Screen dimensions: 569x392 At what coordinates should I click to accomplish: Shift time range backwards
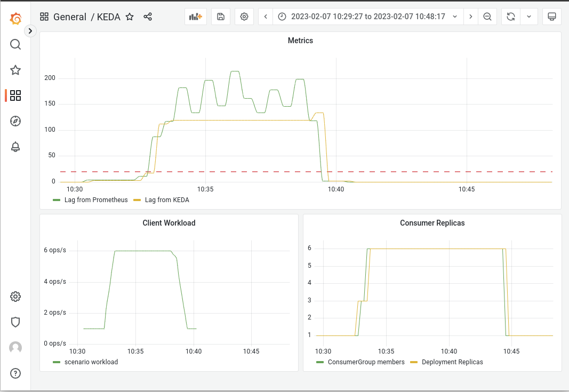coord(266,17)
